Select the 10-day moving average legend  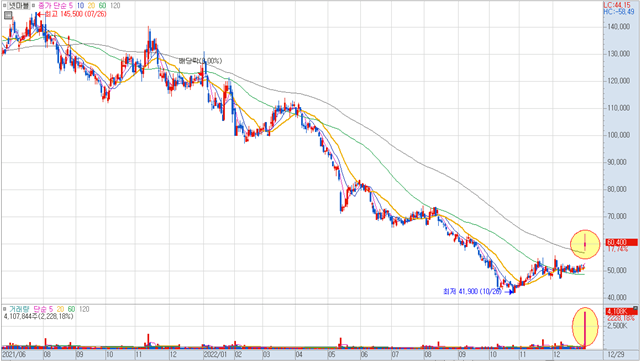click(x=80, y=6)
